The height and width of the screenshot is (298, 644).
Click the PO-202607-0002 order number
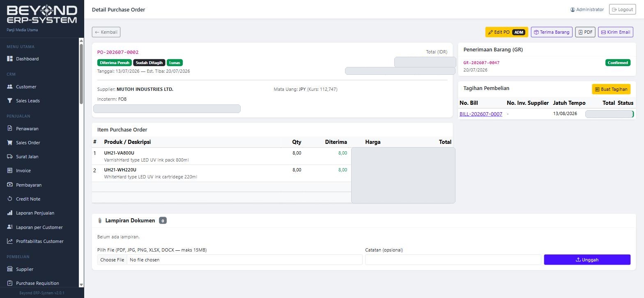point(118,52)
